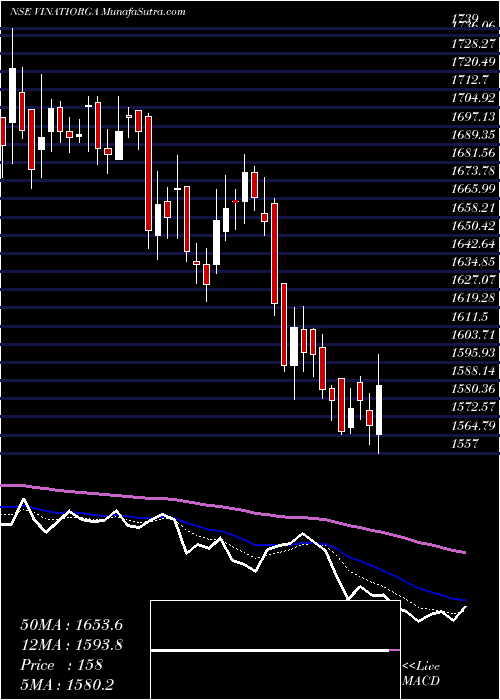Viewport: 500px width, 700px height.
Task: Select the 1634.85 price level label
Action: tap(474, 262)
